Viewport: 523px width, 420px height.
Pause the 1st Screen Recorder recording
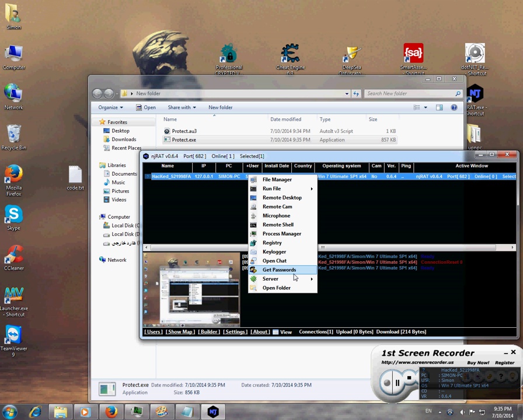(397, 383)
